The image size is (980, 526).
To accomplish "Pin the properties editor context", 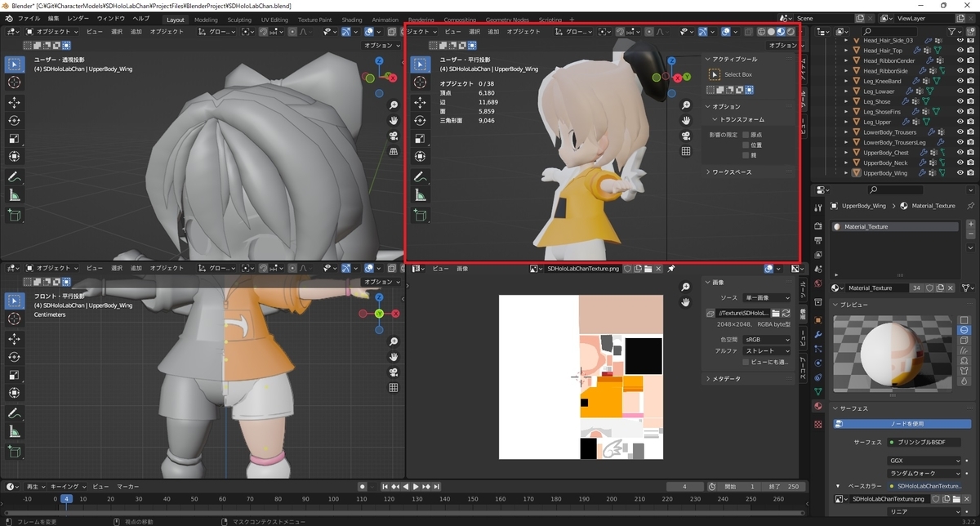I will (970, 206).
